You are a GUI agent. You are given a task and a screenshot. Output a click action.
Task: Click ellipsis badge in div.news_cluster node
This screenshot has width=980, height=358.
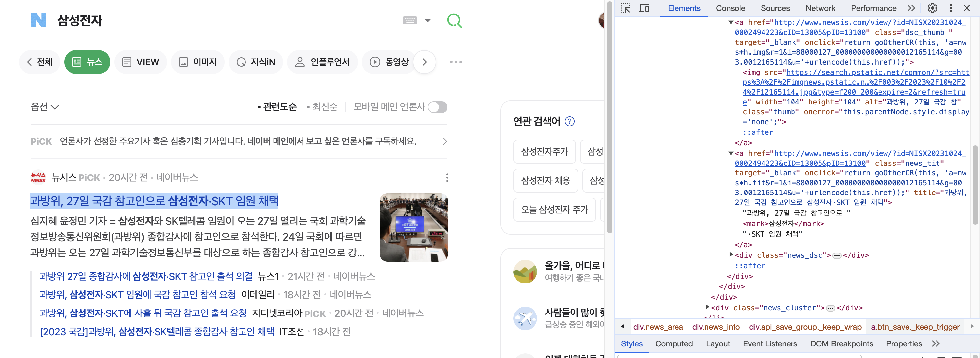click(830, 308)
